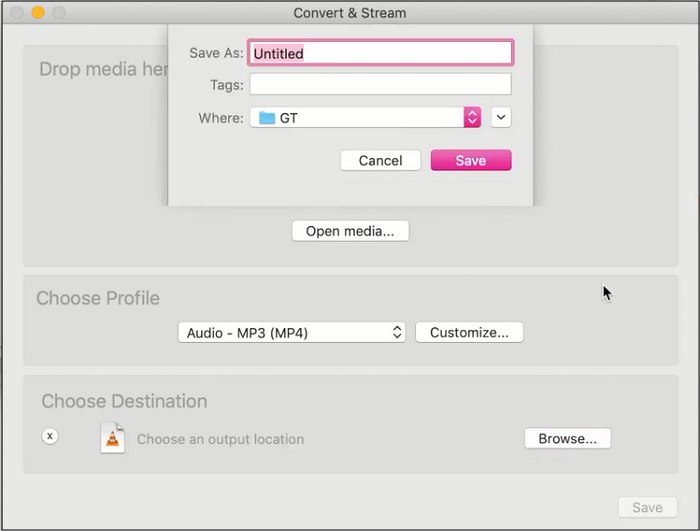Click Browse... to pick destination
700x531 pixels.
[x=567, y=438]
